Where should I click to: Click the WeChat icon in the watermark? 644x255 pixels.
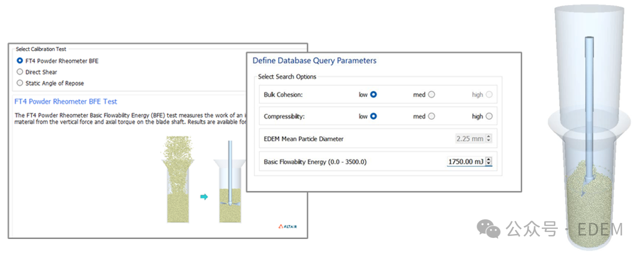click(488, 229)
